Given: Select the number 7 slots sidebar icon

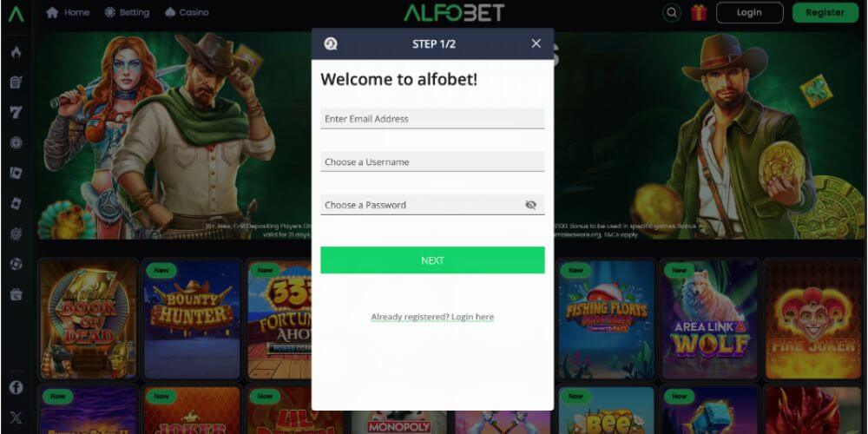Looking at the screenshot, I should pyautogui.click(x=16, y=112).
